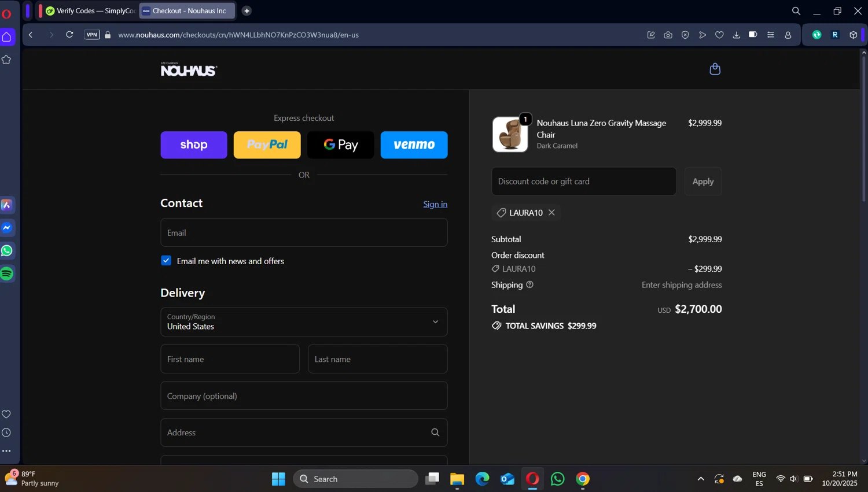Show hidden system tray icons chevron
Image resolution: width=868 pixels, height=492 pixels.
701,479
